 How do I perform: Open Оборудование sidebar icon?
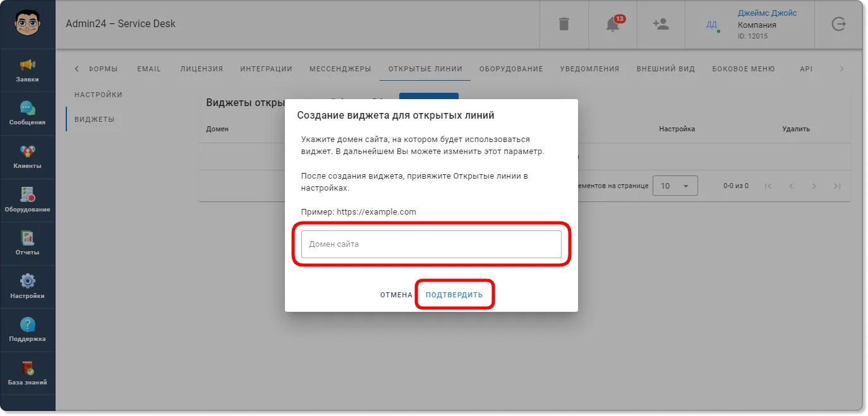(27, 194)
